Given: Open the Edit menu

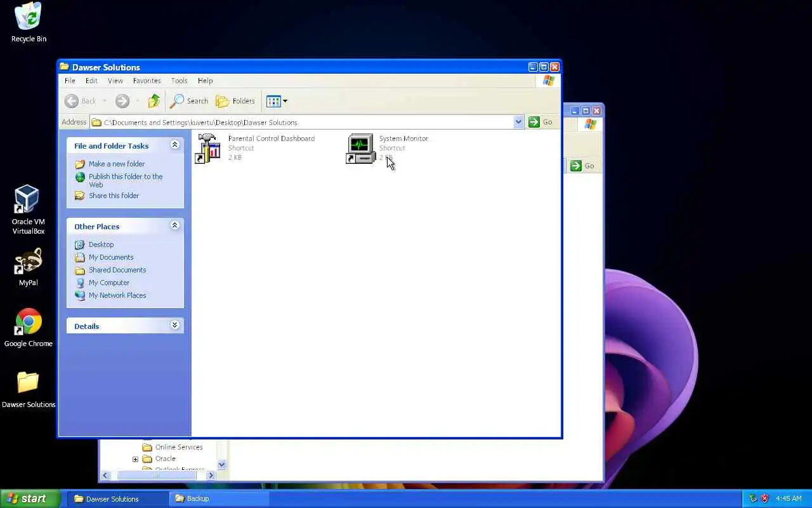Looking at the screenshot, I should click(91, 81).
